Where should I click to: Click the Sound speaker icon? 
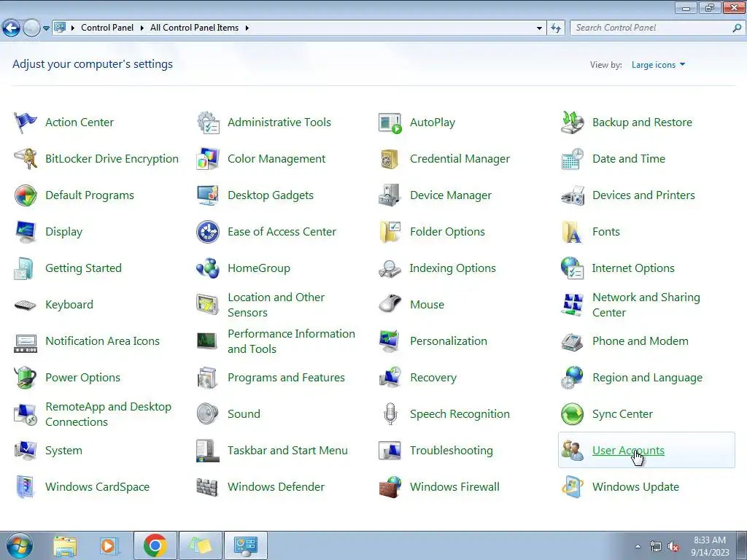208,414
